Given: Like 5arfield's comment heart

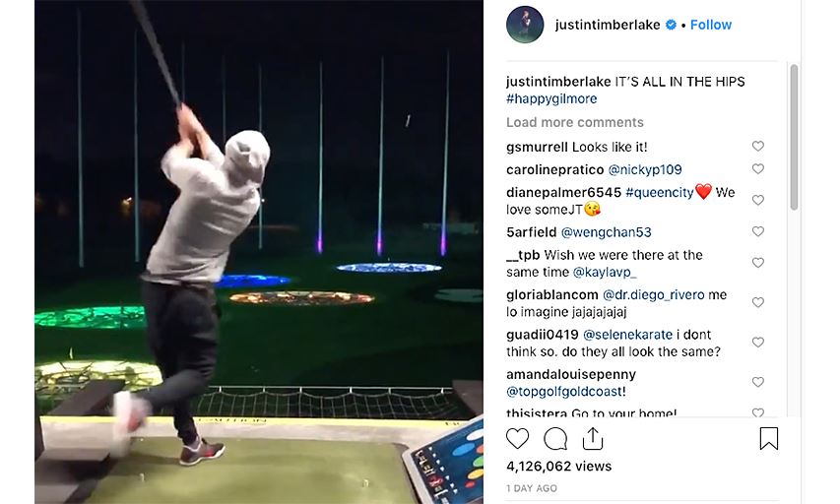Looking at the screenshot, I should pyautogui.click(x=757, y=231).
